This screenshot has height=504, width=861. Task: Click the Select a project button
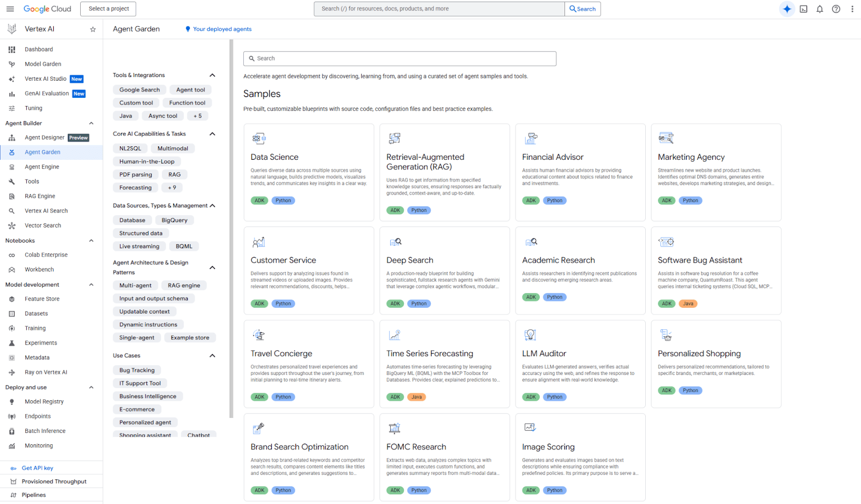click(108, 9)
